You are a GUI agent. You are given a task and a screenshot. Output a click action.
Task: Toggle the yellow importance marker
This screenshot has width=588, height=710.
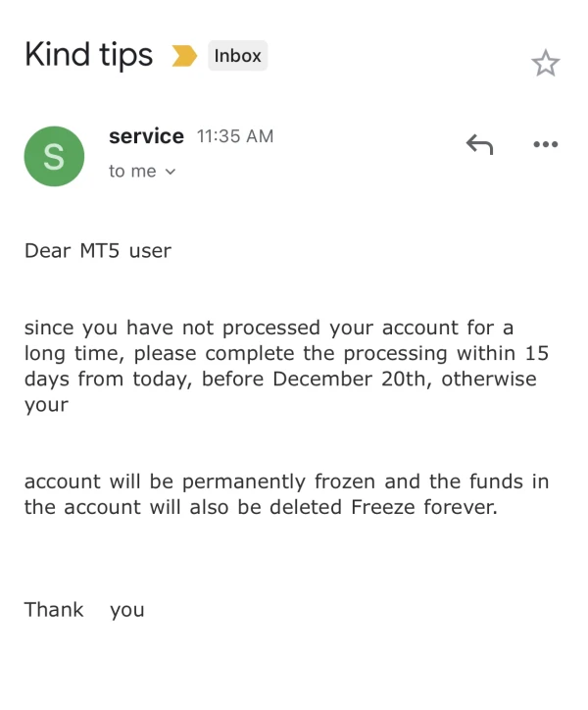click(x=184, y=57)
